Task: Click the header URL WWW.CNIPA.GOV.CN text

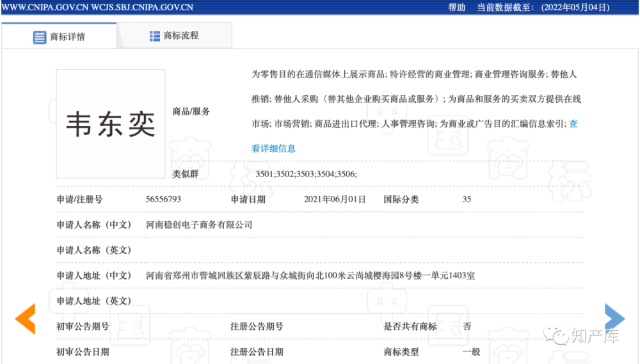Action: click(x=45, y=7)
